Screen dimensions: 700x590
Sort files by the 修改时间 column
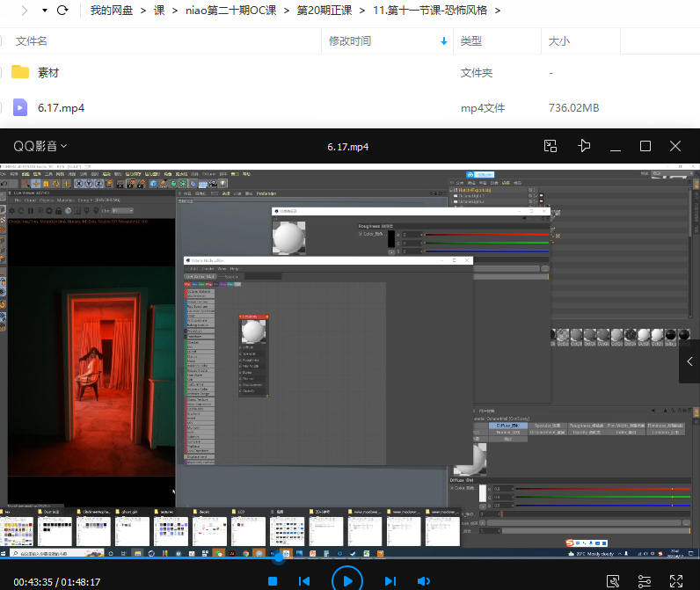[349, 41]
